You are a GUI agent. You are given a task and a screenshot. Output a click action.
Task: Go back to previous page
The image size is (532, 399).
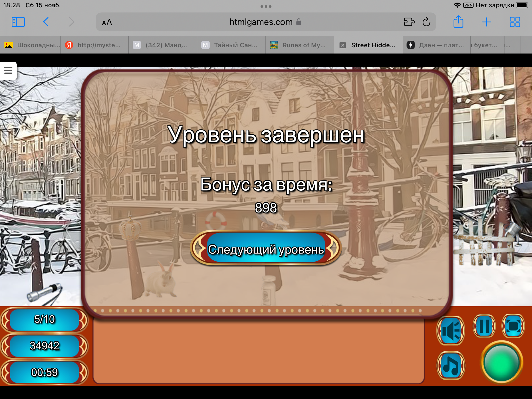[x=46, y=22]
